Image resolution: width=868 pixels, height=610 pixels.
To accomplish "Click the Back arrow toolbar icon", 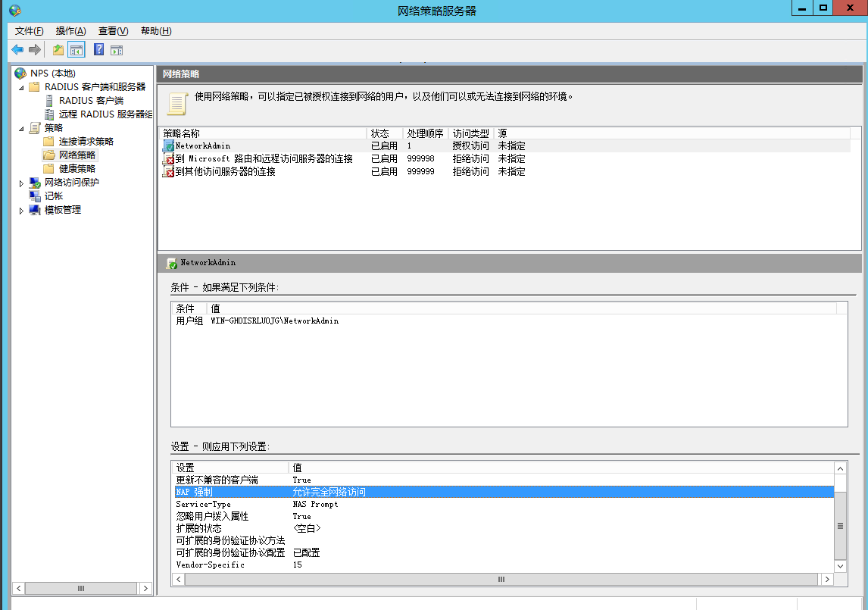I will point(17,50).
